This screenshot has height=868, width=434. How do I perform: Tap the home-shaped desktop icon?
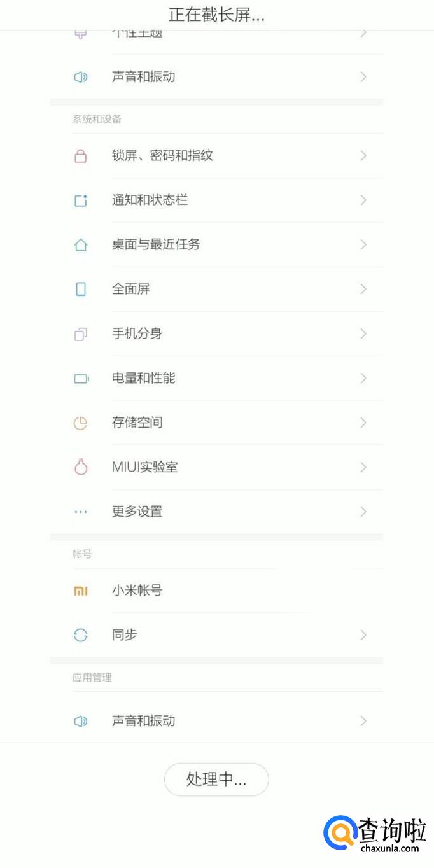pyautogui.click(x=80, y=245)
